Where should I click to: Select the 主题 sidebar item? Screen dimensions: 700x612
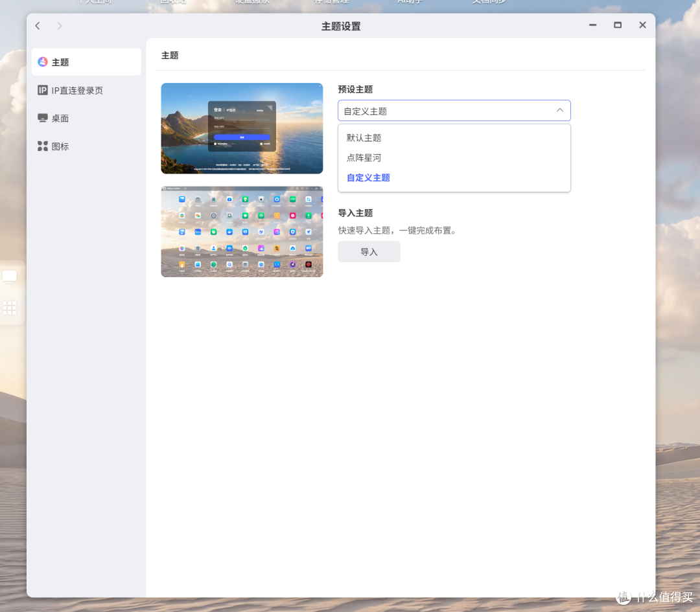(x=86, y=62)
